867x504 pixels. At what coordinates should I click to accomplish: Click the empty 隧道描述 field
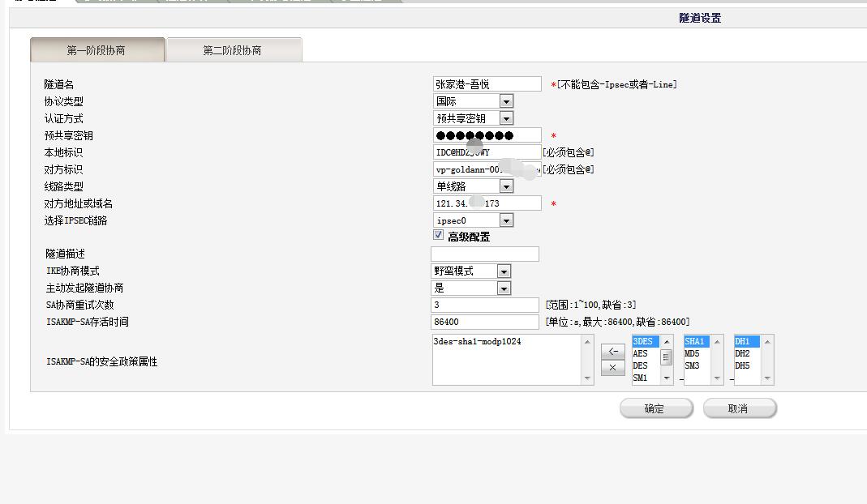coord(485,254)
